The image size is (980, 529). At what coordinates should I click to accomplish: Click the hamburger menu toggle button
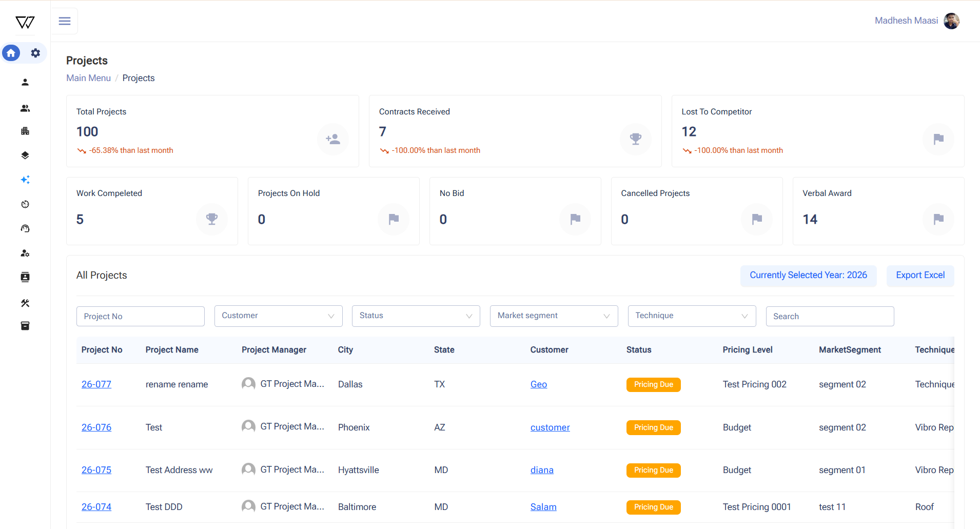[x=65, y=21]
